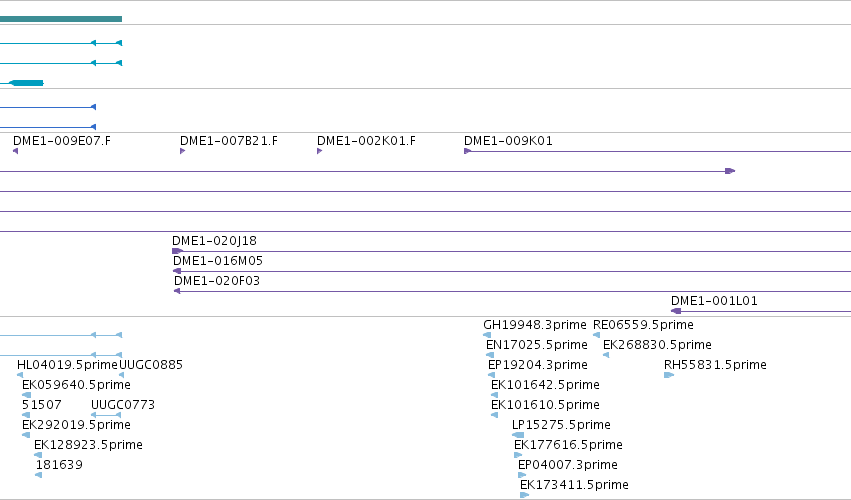Click the arrow glyph under HL04019.5prime
The image size is (851, 500).
20,375
